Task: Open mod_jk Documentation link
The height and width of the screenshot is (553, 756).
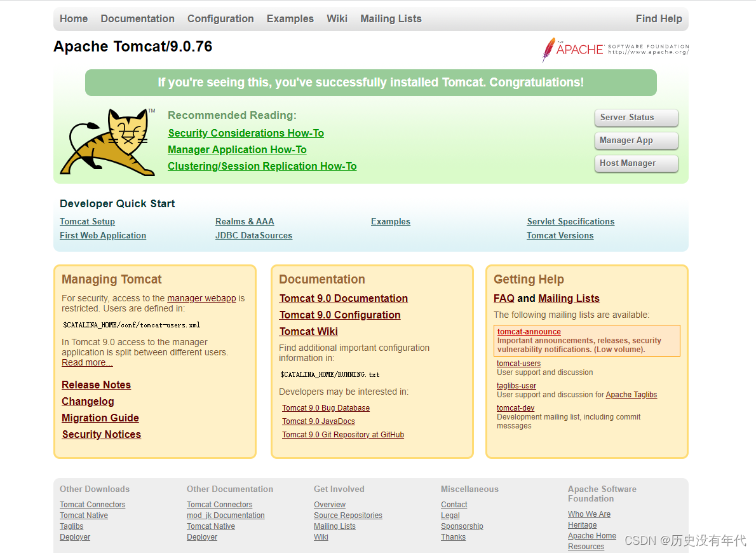Action: coord(226,516)
